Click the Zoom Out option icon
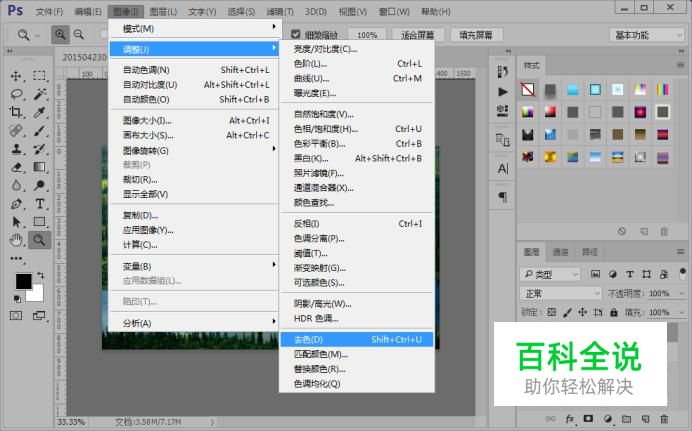This screenshot has height=431, width=692. (79, 34)
